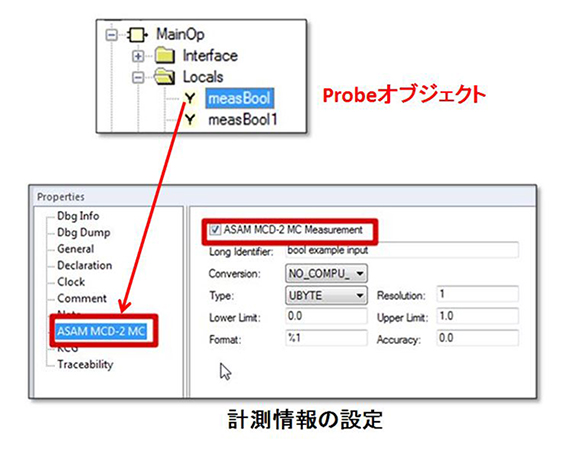This screenshot has height=450, width=564.
Task: Click the Y probe icon beside measBool
Action: pyautogui.click(x=190, y=98)
